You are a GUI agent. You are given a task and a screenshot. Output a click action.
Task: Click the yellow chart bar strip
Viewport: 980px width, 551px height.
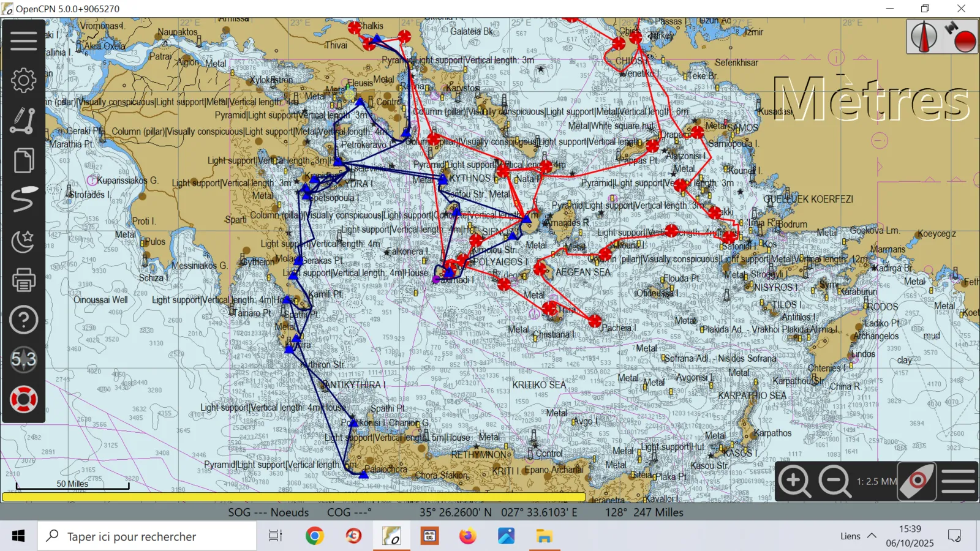pyautogui.click(x=294, y=497)
